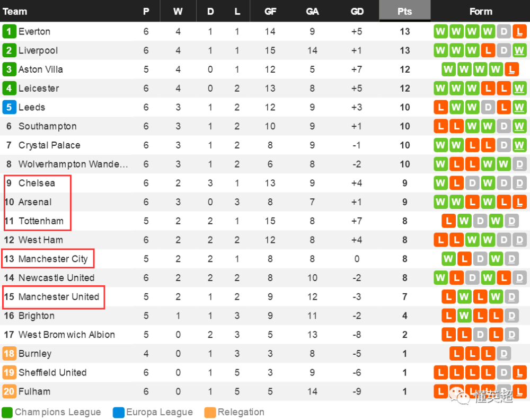This screenshot has height=420, width=530.
Task: Click the Tottenham team name
Action: (x=41, y=221)
